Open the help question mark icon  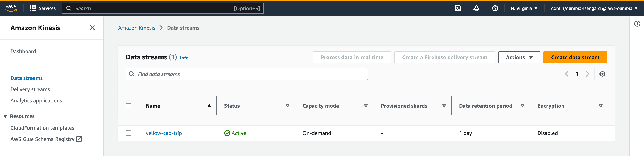495,8
